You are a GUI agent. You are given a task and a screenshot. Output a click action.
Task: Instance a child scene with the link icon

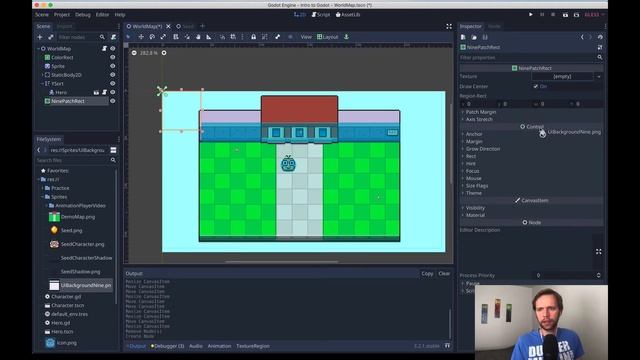tap(51, 37)
